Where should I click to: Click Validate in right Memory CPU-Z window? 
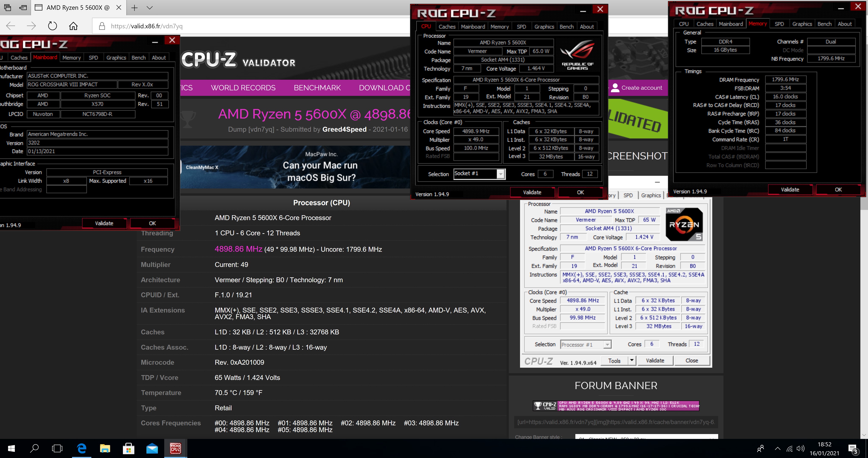tap(790, 190)
